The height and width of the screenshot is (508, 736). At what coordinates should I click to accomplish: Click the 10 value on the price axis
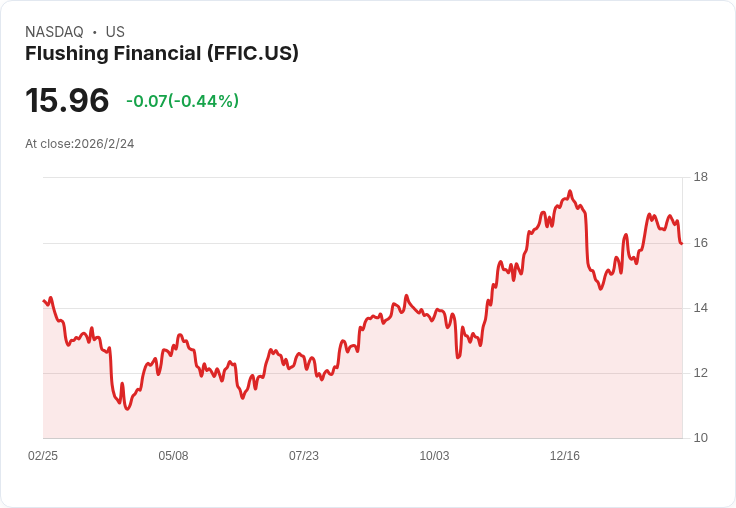[700, 438]
